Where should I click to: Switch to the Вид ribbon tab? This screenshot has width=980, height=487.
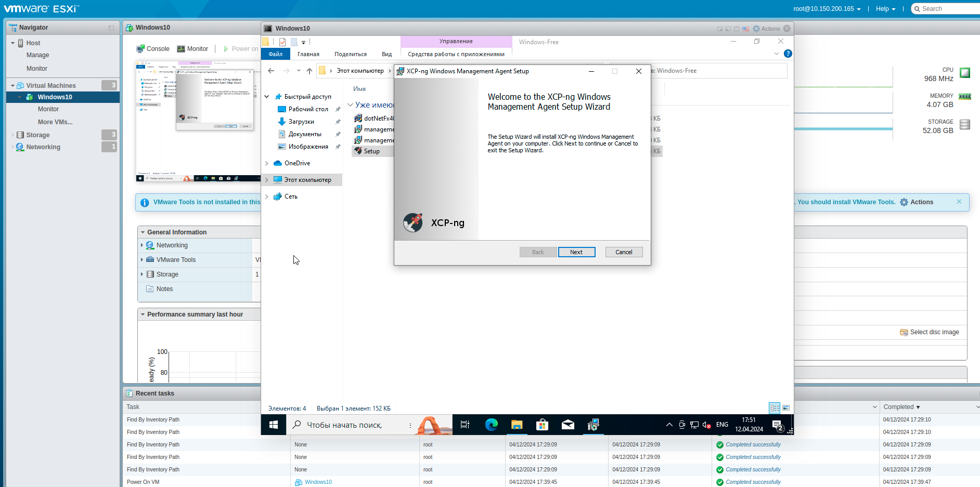pyautogui.click(x=386, y=54)
